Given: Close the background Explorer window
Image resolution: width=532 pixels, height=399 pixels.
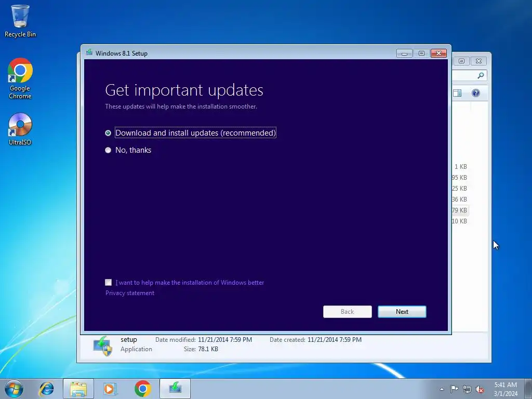Looking at the screenshot, I should [478, 61].
